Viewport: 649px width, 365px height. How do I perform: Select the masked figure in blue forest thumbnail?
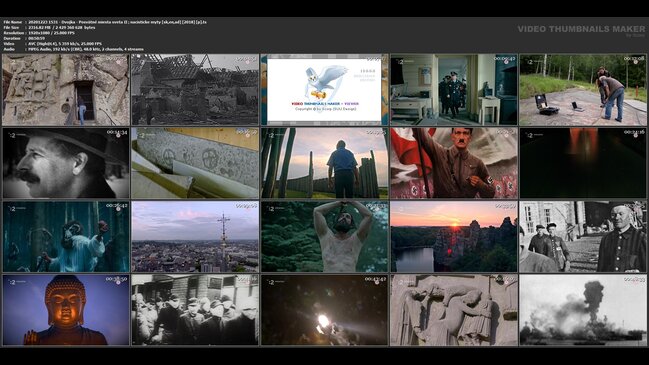66,237
